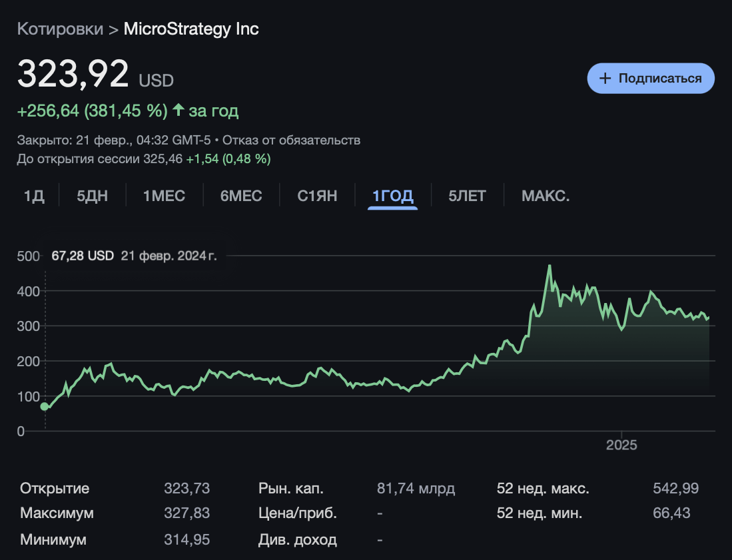Screen dimensions: 732x560
Task: Click the pre-market price 325,46
Action: click(163, 158)
